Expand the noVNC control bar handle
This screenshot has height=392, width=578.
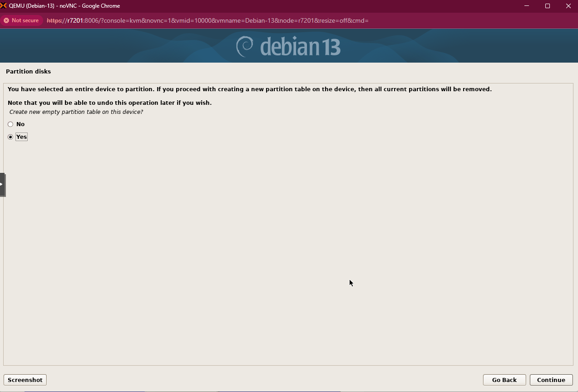point(2,184)
